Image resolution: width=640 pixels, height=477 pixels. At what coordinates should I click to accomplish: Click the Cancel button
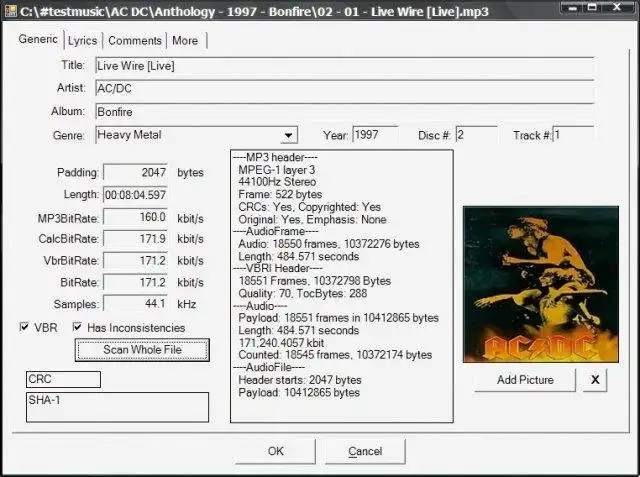pos(365,451)
